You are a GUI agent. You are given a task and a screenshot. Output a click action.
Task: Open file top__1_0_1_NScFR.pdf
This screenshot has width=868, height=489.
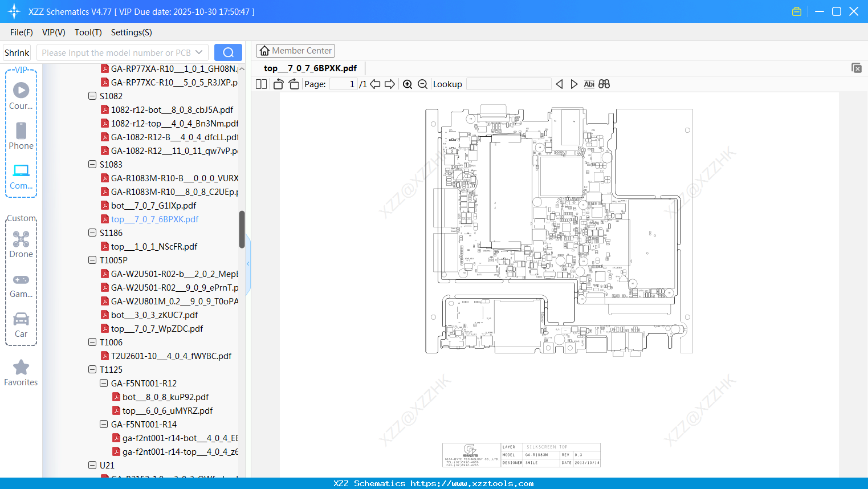coord(154,246)
